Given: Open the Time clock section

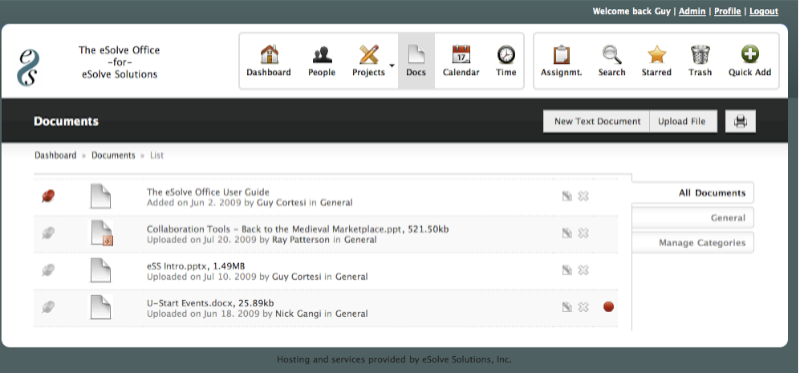Looking at the screenshot, I should [506, 61].
